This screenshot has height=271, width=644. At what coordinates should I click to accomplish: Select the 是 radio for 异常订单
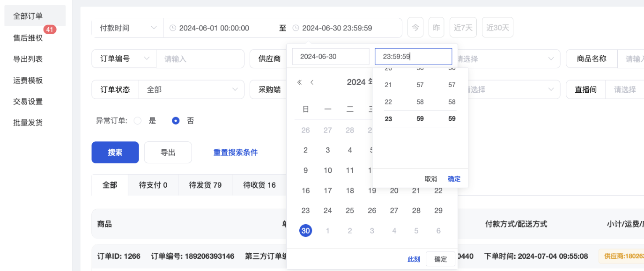pyautogui.click(x=138, y=121)
